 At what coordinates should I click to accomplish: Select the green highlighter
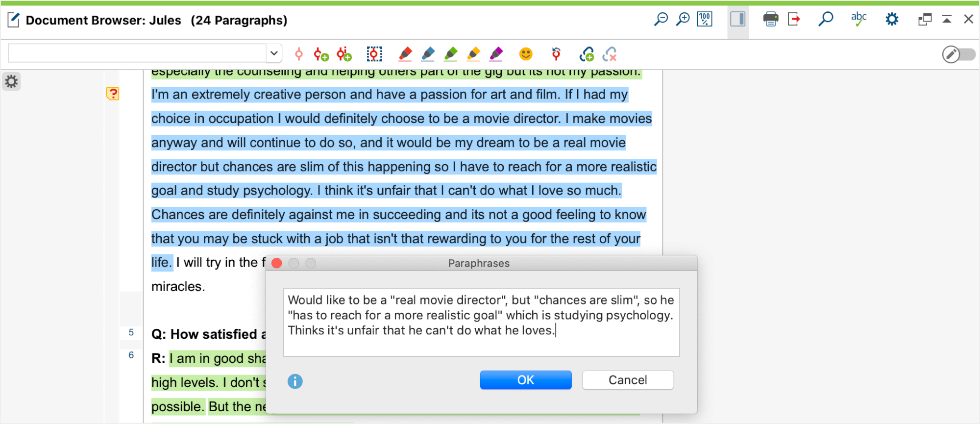coord(451,54)
